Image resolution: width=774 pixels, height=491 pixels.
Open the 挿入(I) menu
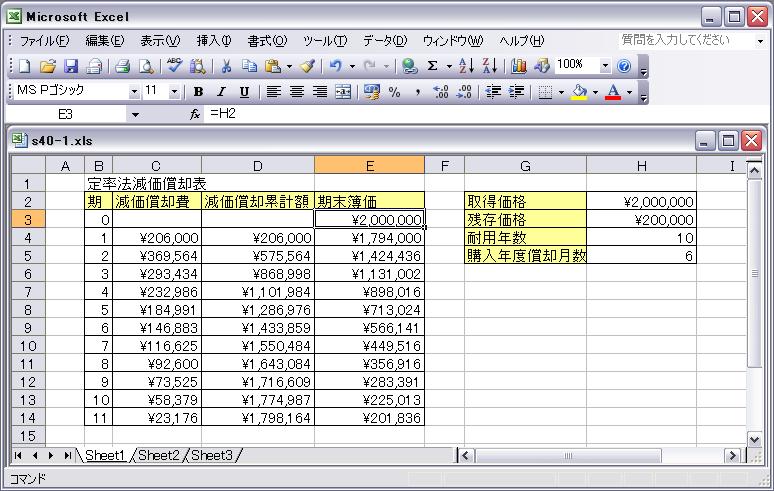coord(214,40)
